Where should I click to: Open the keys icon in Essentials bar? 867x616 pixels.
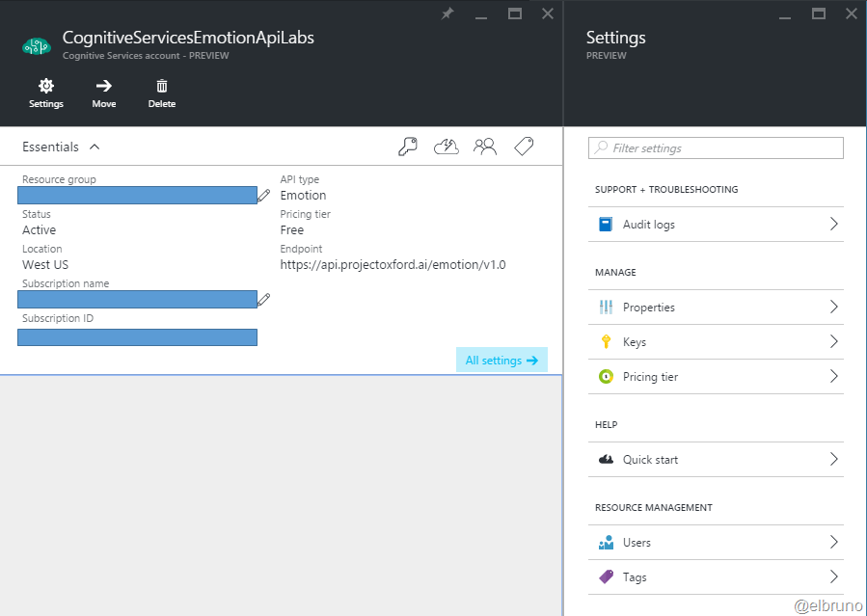pos(408,147)
